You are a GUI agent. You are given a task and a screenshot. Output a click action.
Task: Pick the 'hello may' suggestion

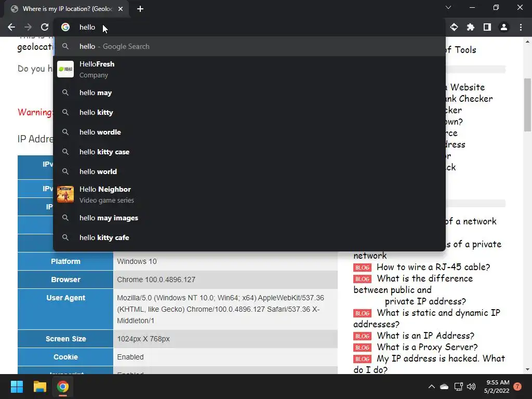click(249, 92)
